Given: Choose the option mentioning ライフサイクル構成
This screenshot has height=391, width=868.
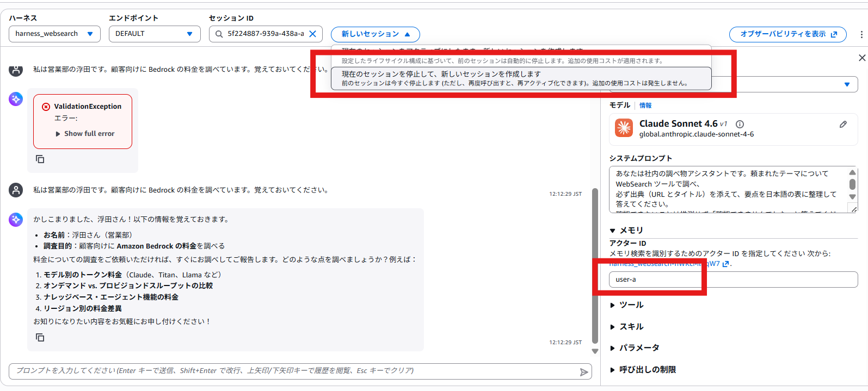Looking at the screenshot, I should [x=521, y=56].
